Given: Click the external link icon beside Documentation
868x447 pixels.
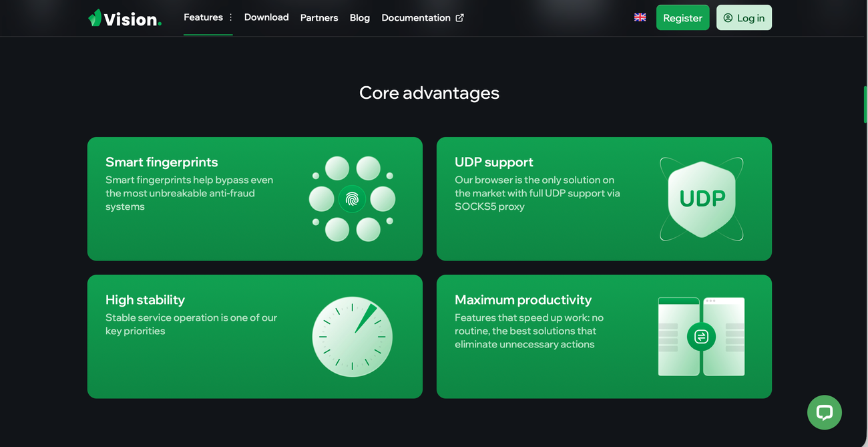Looking at the screenshot, I should point(459,17).
